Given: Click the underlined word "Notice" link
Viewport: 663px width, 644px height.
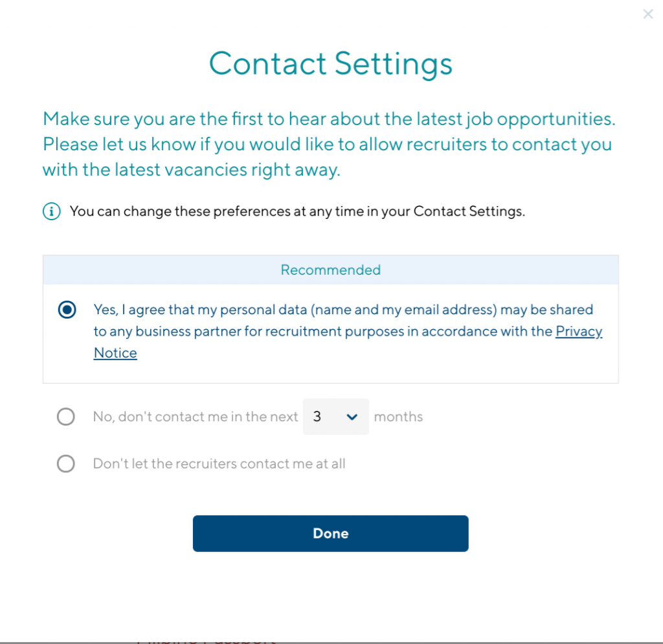Looking at the screenshot, I should click(115, 353).
